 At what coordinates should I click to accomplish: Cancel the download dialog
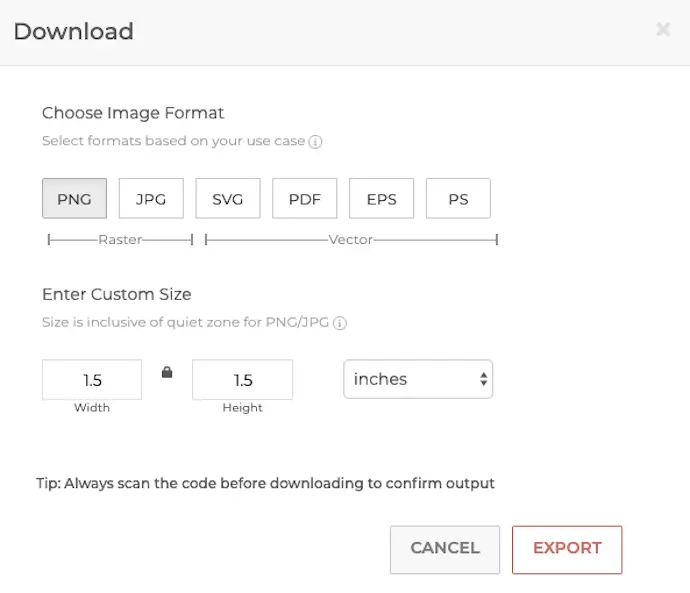pos(445,549)
